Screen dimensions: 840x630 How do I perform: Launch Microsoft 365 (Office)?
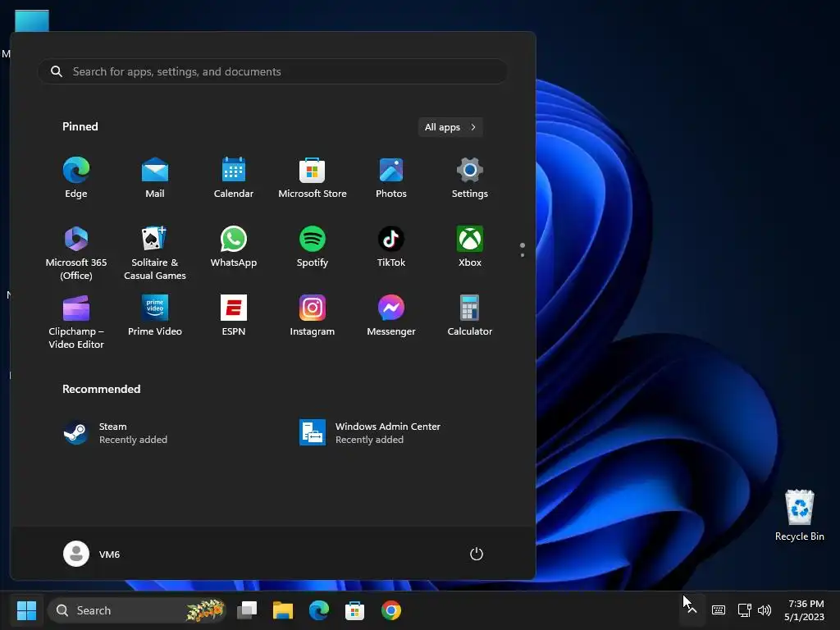(x=76, y=253)
